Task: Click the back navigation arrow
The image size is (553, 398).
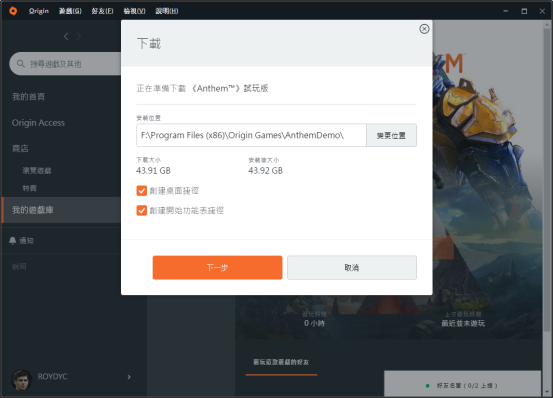Action: click(66, 36)
